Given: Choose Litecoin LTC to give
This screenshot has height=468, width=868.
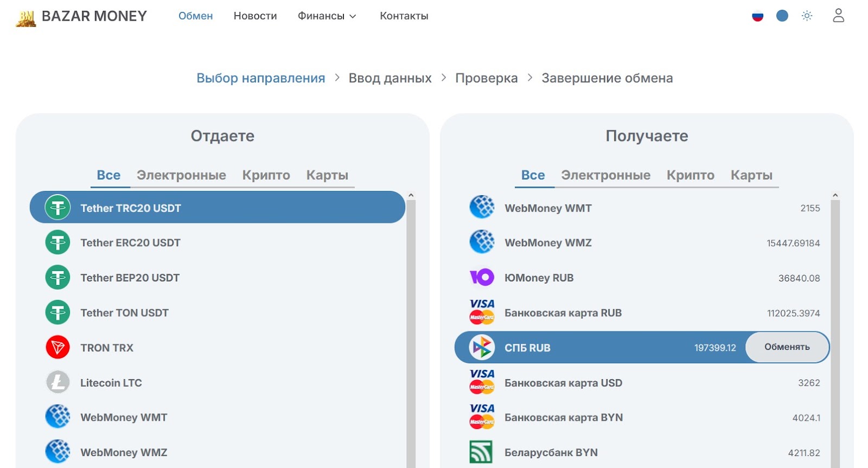Looking at the screenshot, I should 217,382.
